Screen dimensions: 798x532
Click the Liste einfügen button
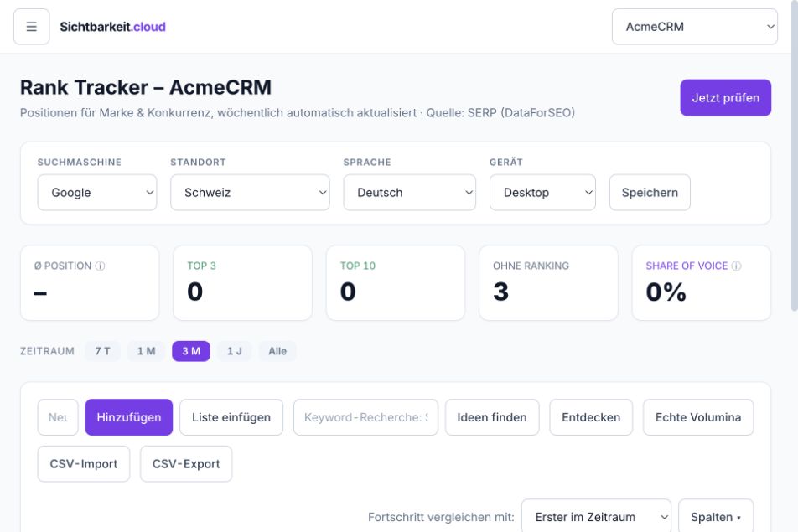(x=231, y=417)
